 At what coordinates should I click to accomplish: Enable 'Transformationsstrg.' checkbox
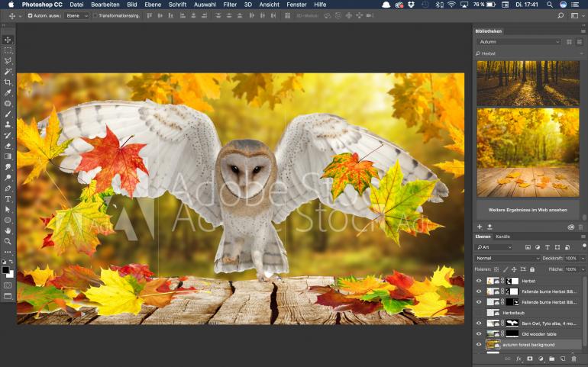95,16
